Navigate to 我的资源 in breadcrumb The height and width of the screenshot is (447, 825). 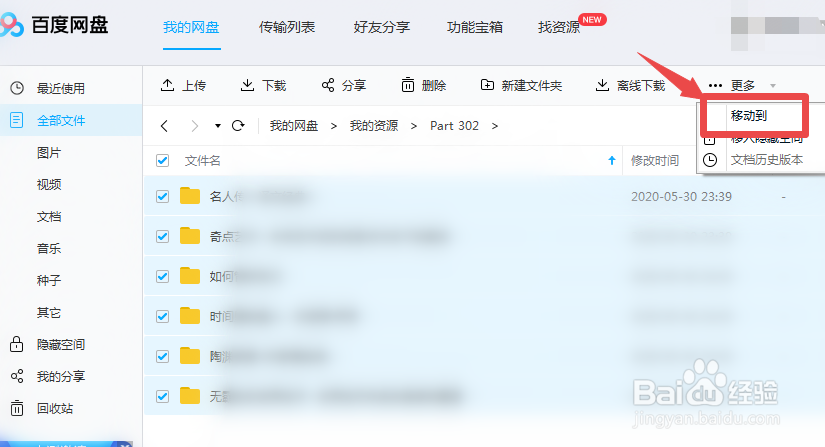click(x=374, y=126)
